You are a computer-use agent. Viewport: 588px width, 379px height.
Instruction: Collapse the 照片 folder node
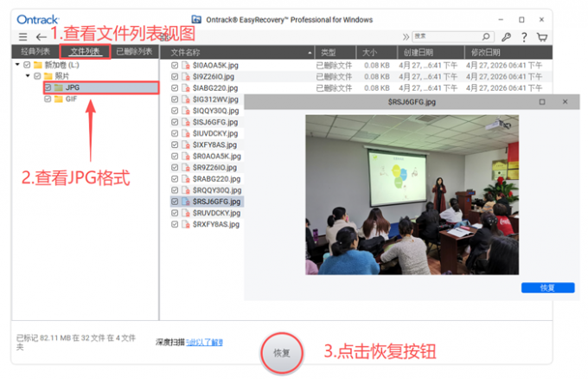[x=28, y=76]
